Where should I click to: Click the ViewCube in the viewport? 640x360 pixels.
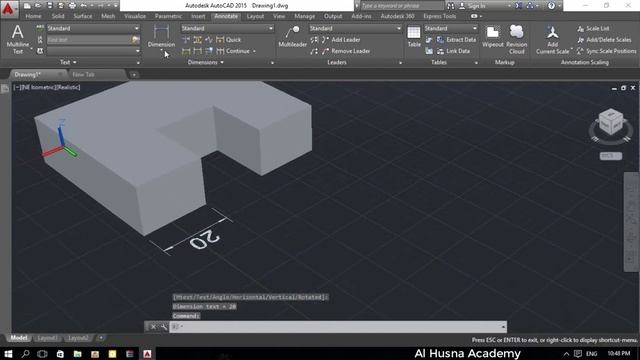611,123
